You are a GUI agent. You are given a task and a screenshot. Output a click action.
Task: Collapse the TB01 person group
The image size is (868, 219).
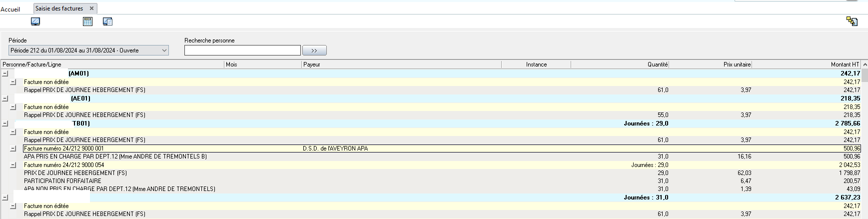click(5, 123)
